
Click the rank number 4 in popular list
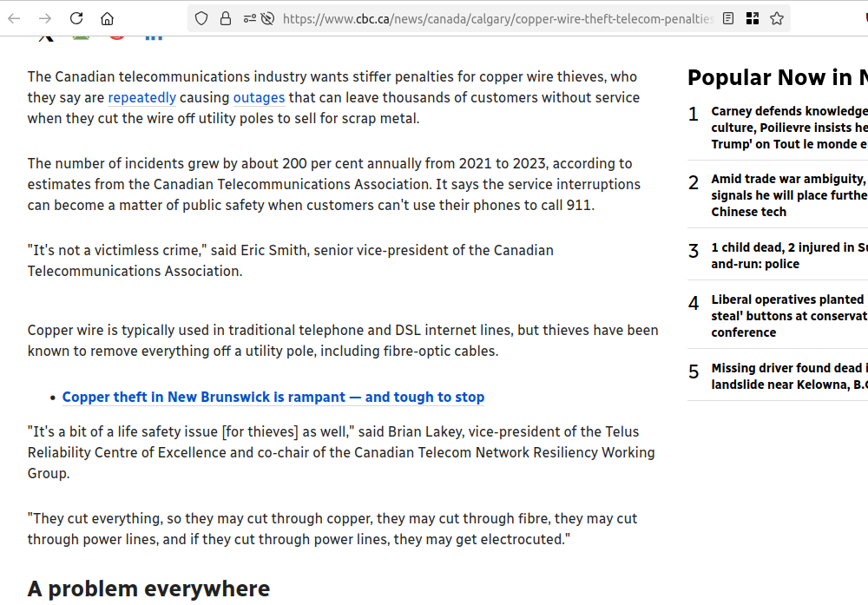[x=693, y=303]
